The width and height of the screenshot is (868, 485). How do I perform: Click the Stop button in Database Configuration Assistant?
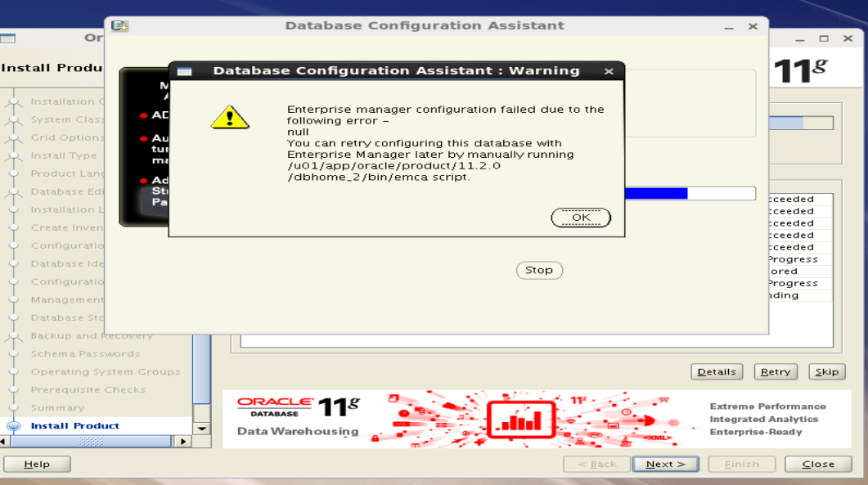[x=539, y=270]
